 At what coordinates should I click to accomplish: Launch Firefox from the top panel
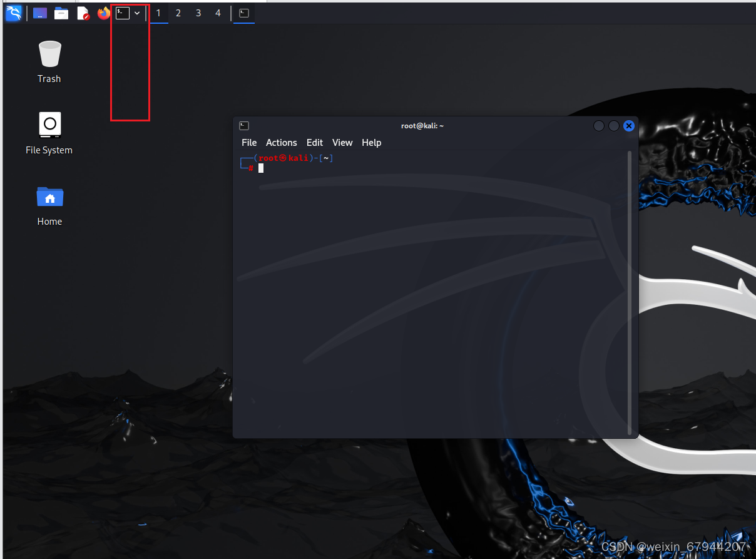[104, 13]
